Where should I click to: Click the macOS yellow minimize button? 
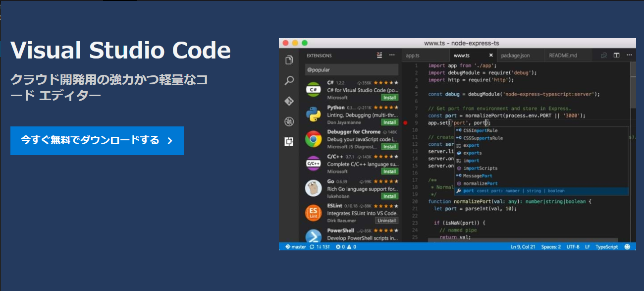coord(295,43)
